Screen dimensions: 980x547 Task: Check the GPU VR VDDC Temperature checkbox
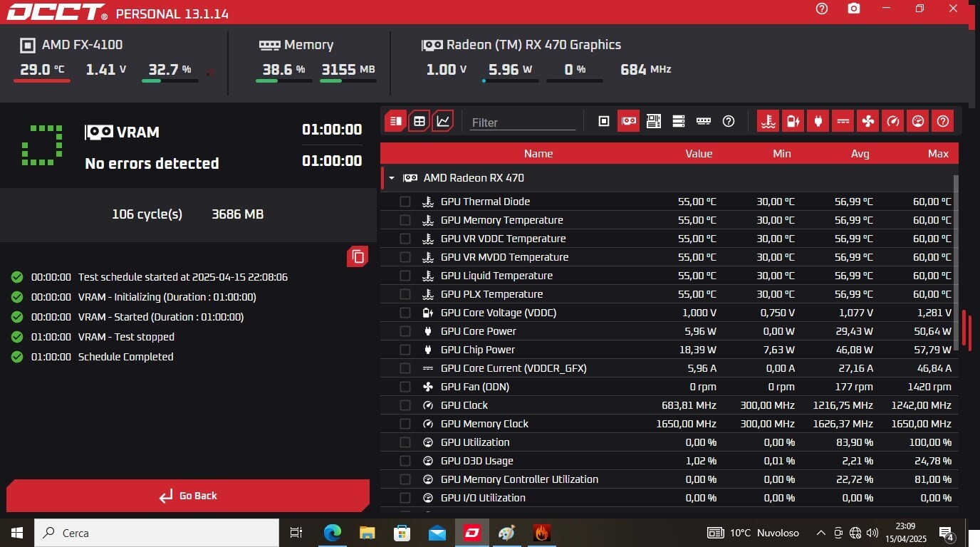(405, 239)
